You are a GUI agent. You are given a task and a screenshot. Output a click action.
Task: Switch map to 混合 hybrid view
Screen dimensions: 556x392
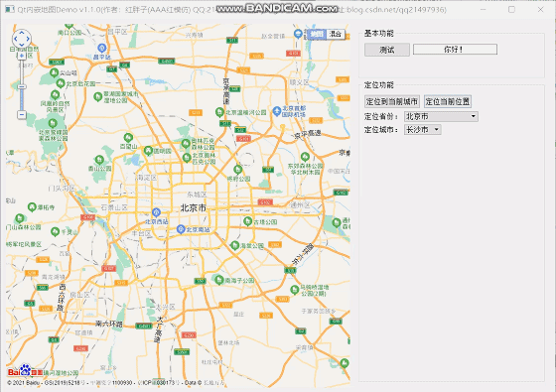pyautogui.click(x=336, y=34)
